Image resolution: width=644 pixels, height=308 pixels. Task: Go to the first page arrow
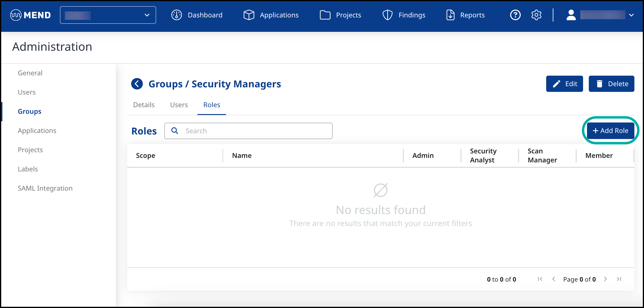click(540, 279)
